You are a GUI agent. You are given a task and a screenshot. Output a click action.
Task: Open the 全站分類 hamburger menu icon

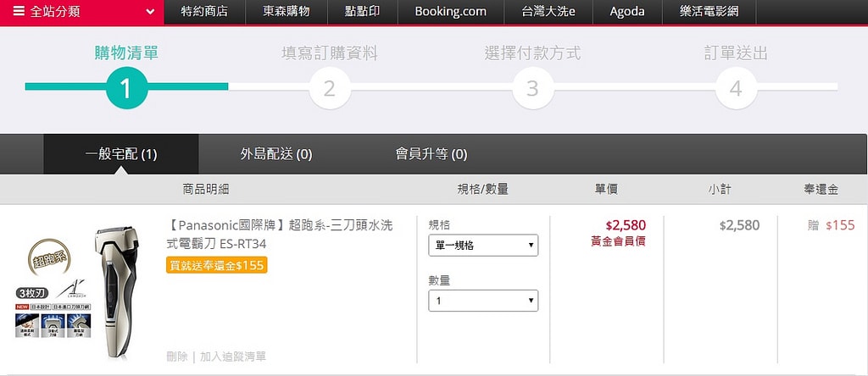(19, 12)
